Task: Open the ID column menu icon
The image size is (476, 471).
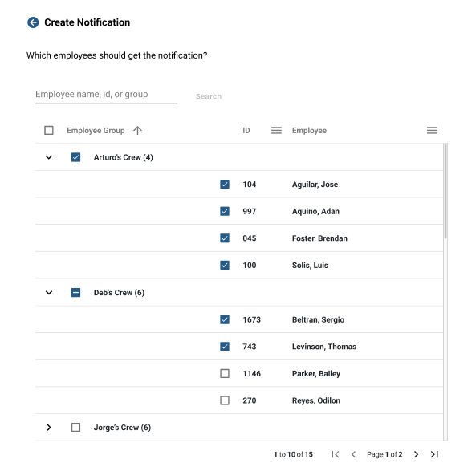Action: point(276,131)
